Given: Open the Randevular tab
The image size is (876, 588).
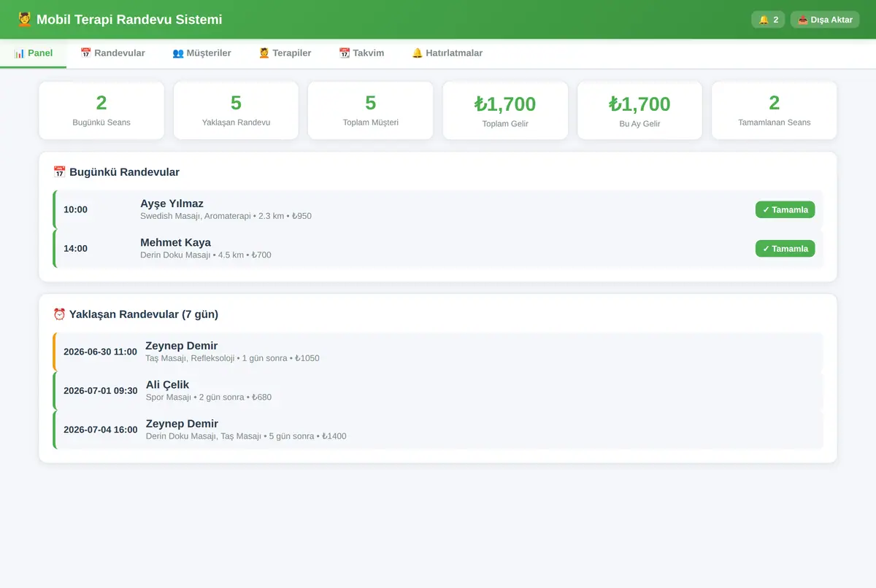Looking at the screenshot, I should click(x=112, y=53).
